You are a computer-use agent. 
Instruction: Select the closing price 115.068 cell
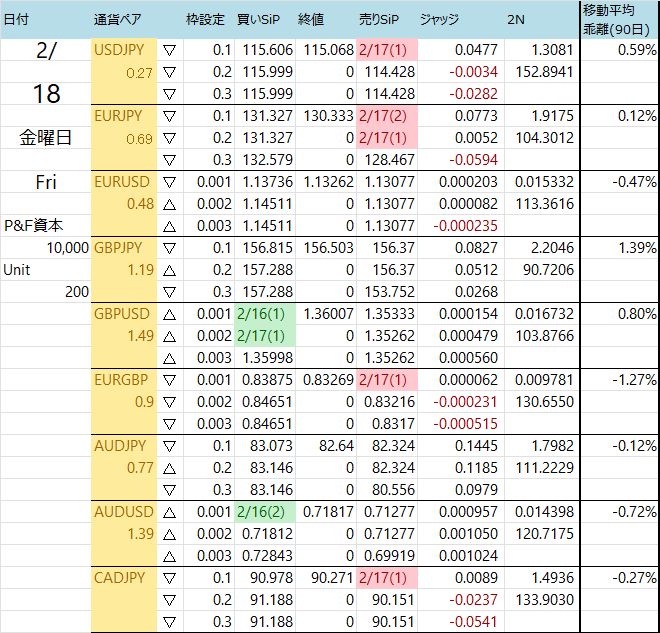pos(326,50)
